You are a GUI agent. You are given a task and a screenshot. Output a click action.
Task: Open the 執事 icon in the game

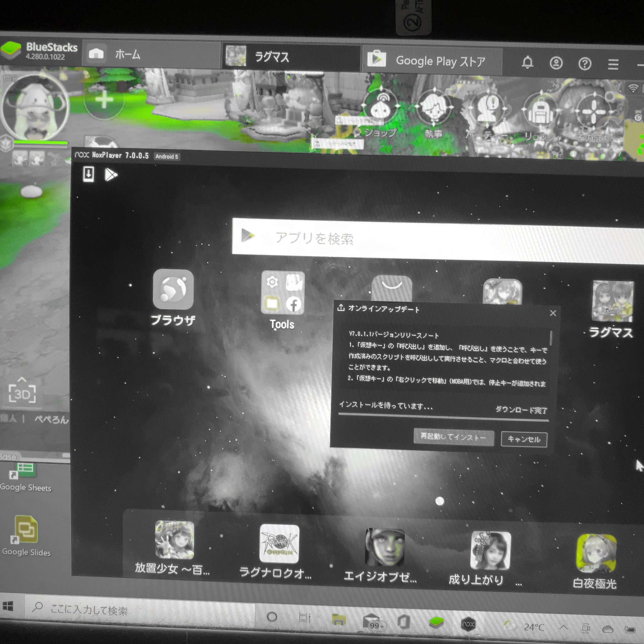pyautogui.click(x=434, y=109)
